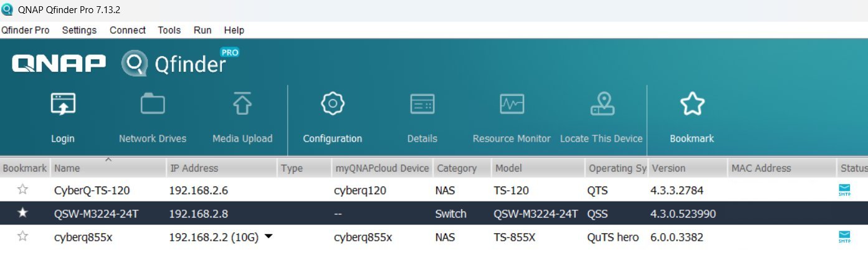Open Network Drives from the toolbar

[153, 105]
